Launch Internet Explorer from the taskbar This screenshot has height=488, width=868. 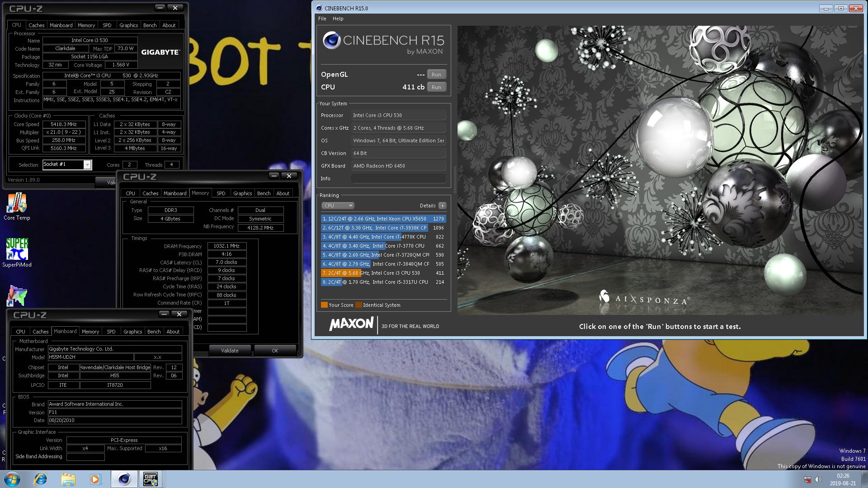pyautogui.click(x=41, y=479)
